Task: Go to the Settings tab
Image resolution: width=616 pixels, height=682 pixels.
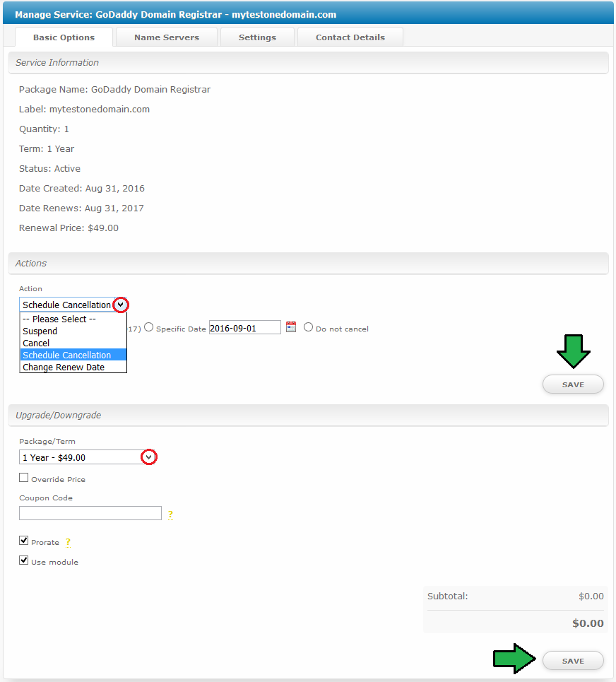Action: [257, 37]
